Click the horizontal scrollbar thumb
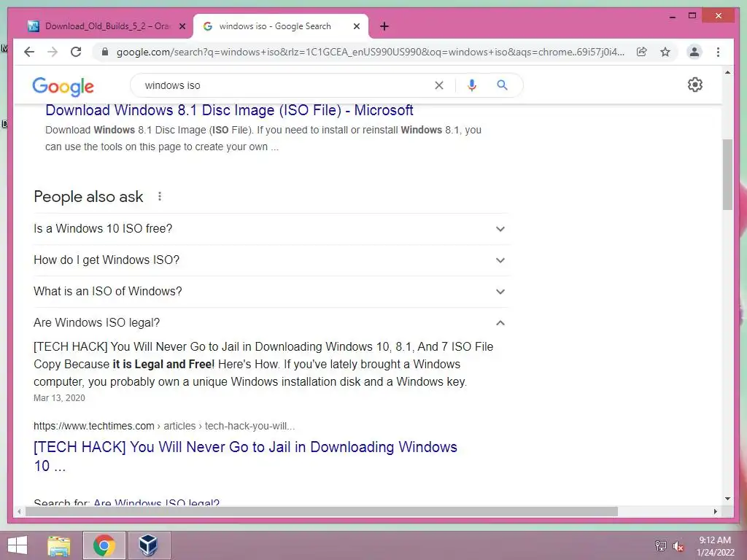This screenshot has height=560, width=747. pyautogui.click(x=321, y=511)
